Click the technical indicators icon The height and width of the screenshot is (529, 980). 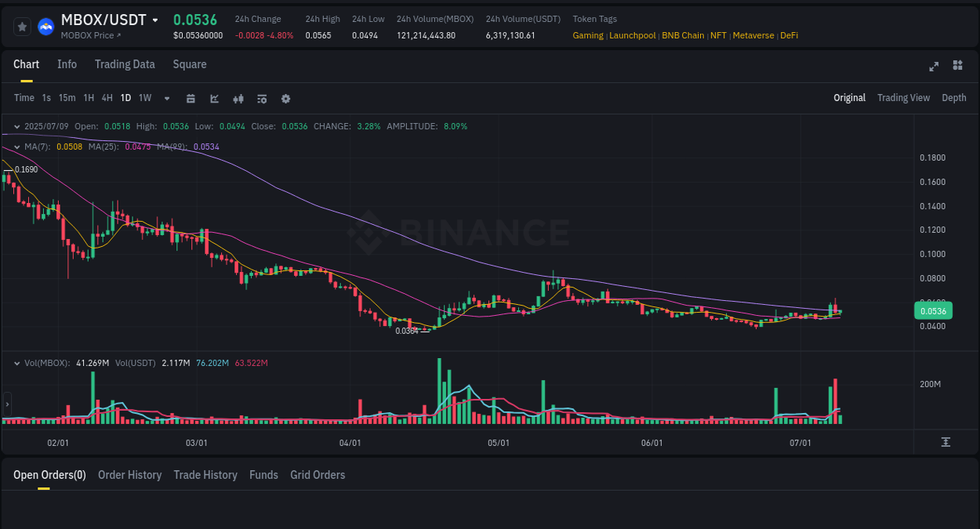262,98
